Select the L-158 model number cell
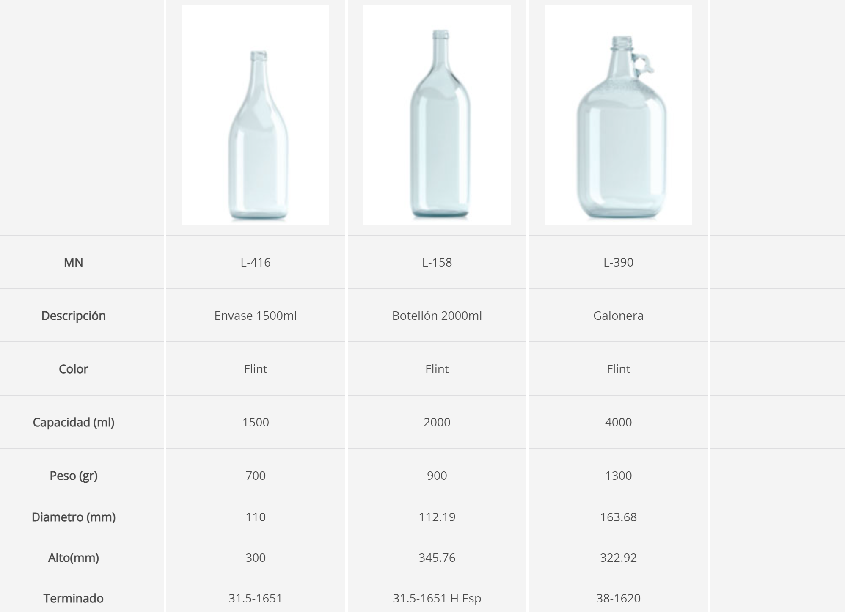Screen dimensions: 845x616 (x=437, y=262)
